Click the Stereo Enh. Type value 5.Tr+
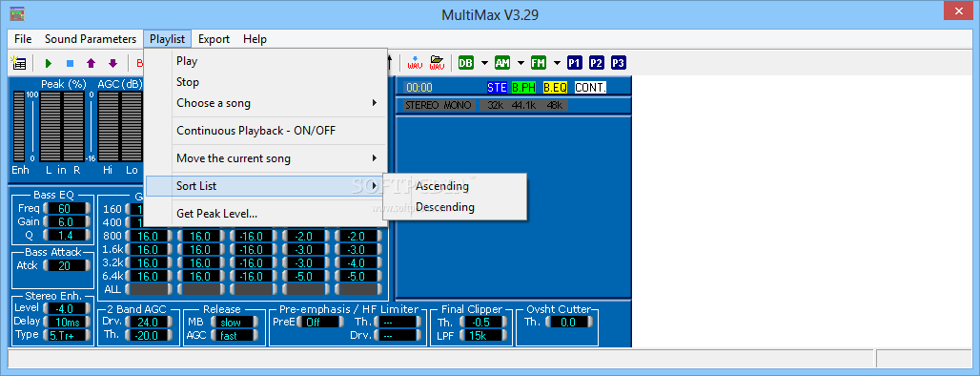 coord(66,335)
